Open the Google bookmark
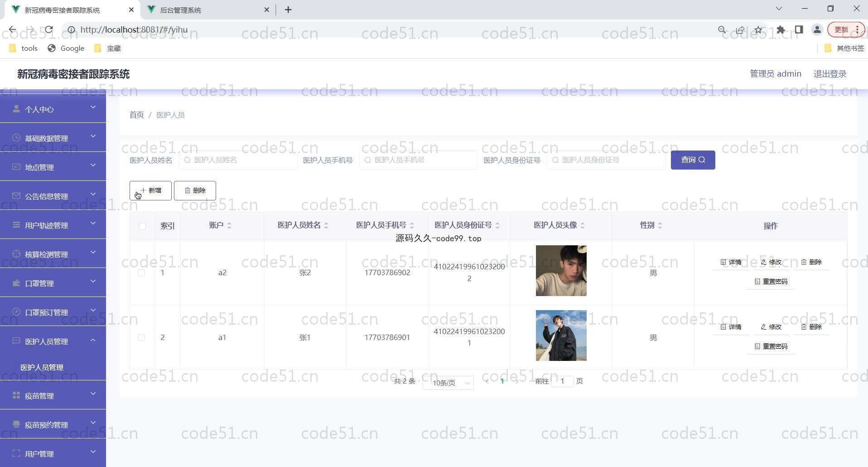The height and width of the screenshot is (467, 868). point(66,48)
